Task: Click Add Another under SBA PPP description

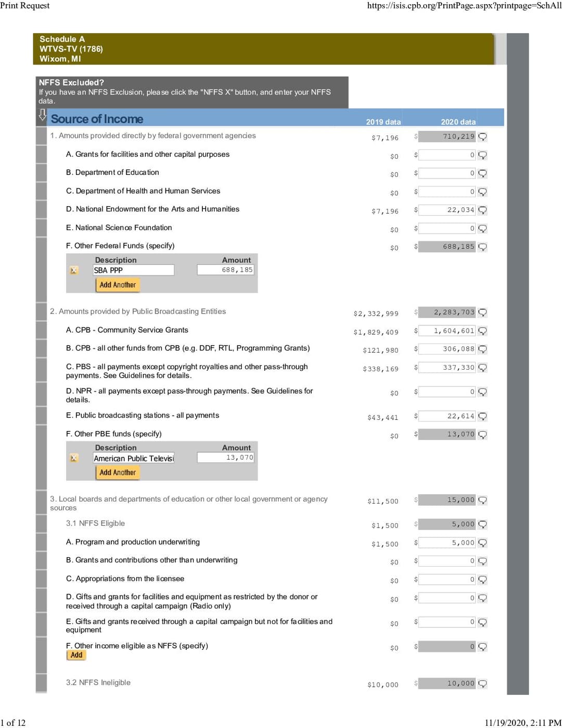Action: tap(118, 285)
